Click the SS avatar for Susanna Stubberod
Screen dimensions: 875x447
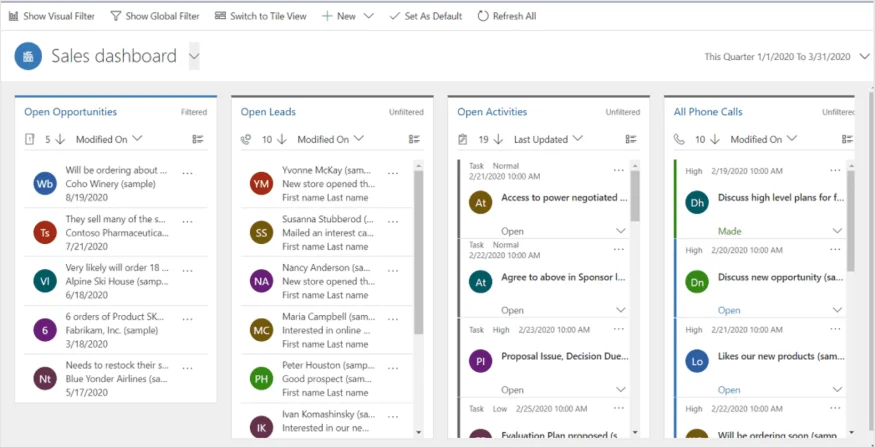point(261,233)
